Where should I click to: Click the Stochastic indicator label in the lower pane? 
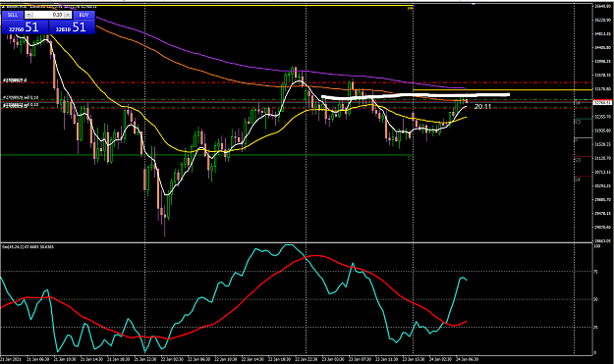[x=28, y=246]
